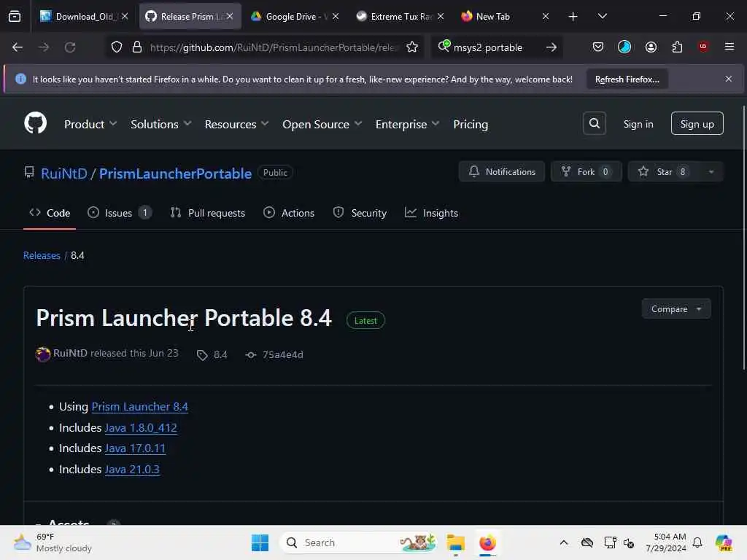
Task: Click the Copilot icon in the taskbar
Action: pos(724,542)
